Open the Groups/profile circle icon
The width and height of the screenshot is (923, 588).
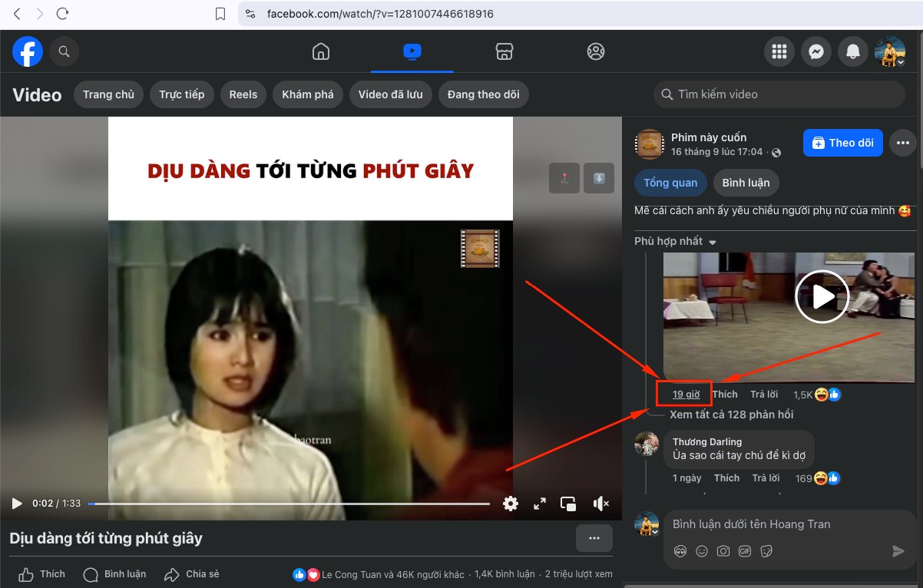(x=595, y=51)
